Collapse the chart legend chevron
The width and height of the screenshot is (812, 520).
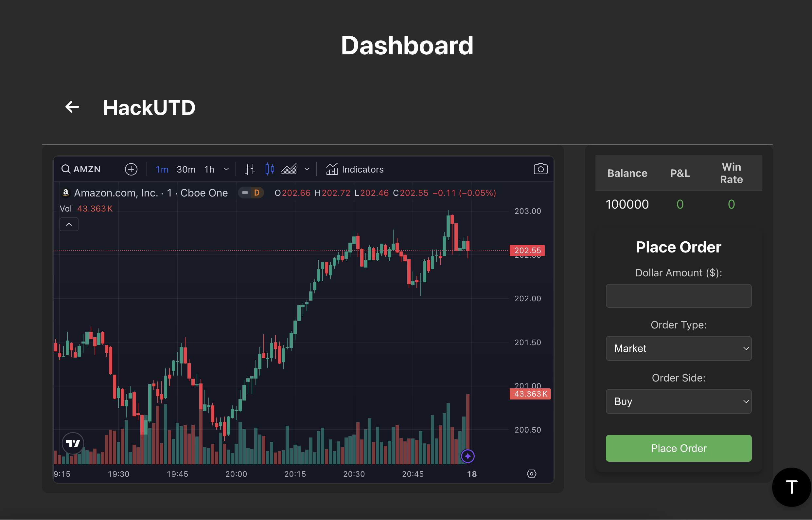[69, 225]
